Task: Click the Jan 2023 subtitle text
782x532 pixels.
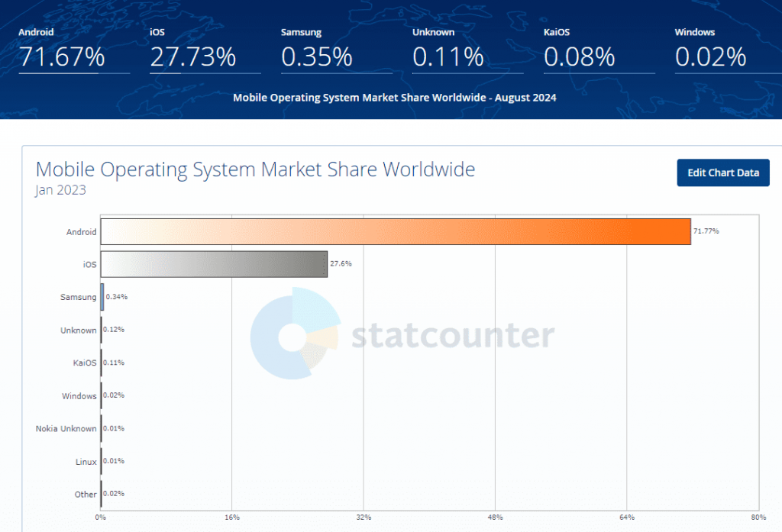Action: click(x=60, y=190)
